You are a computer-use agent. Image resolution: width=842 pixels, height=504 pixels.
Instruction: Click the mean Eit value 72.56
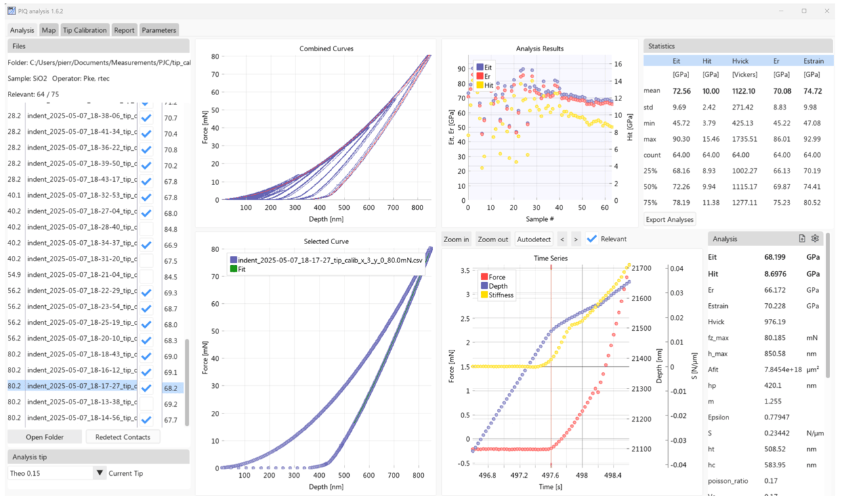pos(681,91)
